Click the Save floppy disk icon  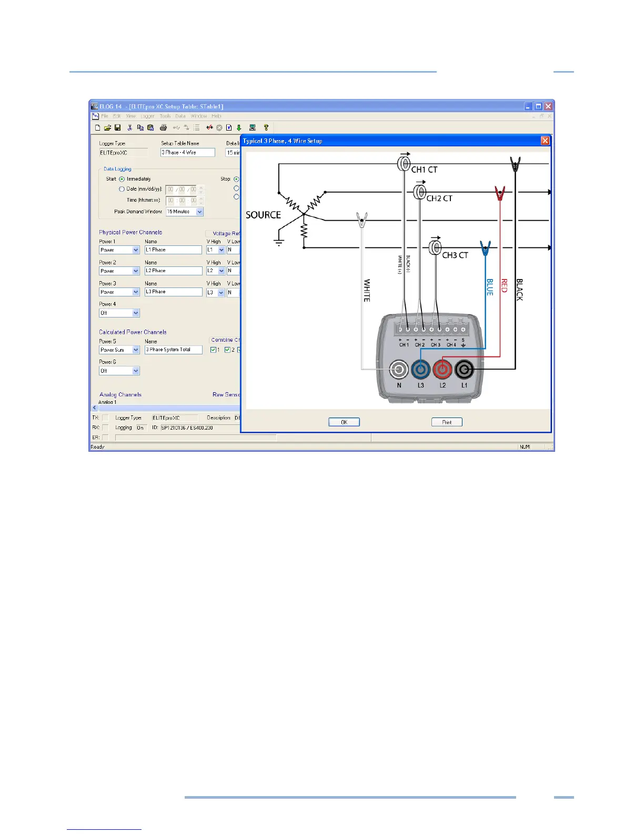[117, 127]
